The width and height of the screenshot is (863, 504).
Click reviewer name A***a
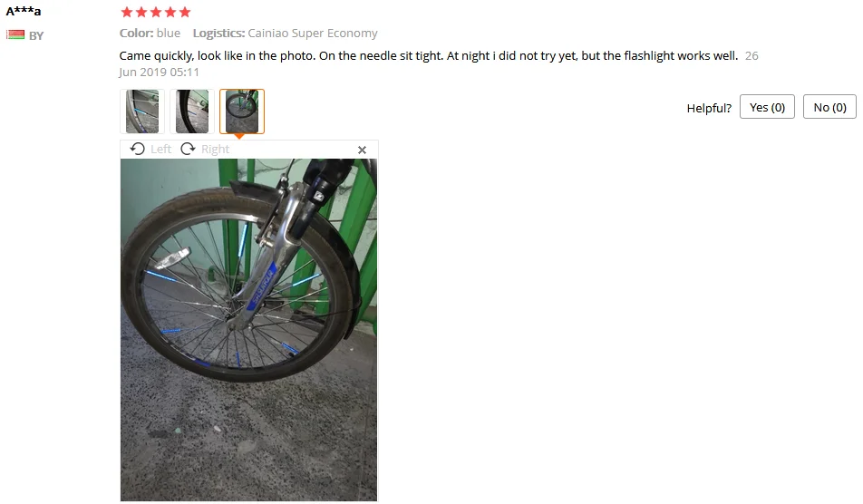tap(24, 11)
